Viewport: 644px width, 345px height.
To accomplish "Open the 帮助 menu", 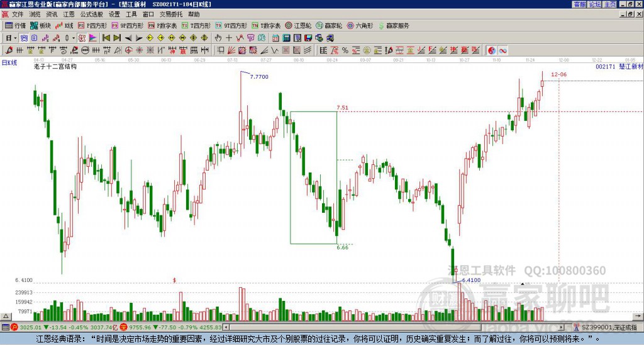I will pyautogui.click(x=194, y=14).
